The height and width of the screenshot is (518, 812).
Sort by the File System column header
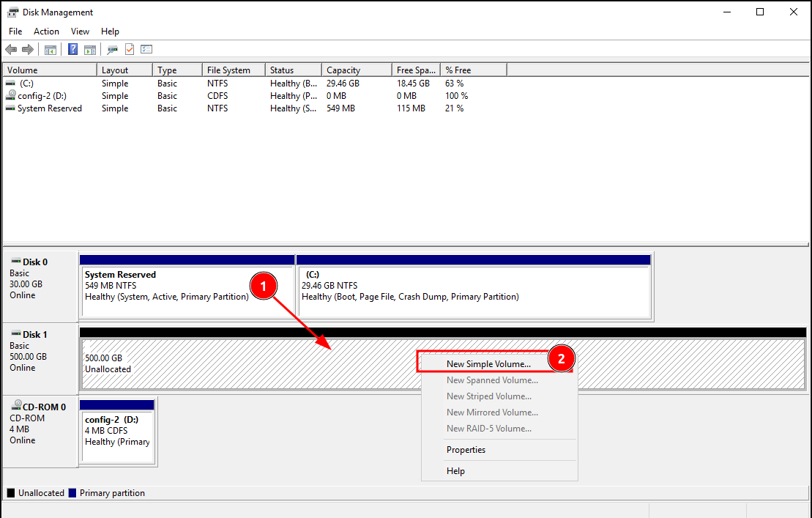click(228, 70)
